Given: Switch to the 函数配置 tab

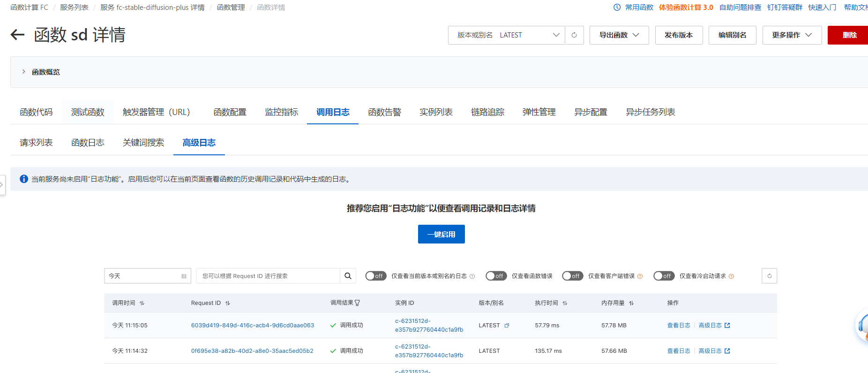Looking at the screenshot, I should coord(230,112).
